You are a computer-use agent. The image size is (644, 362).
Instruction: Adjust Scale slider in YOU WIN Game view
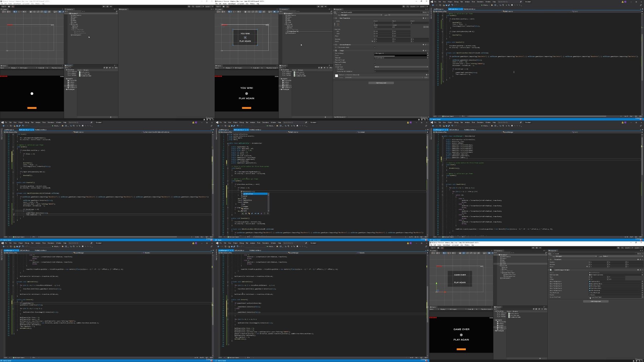[x=259, y=68]
